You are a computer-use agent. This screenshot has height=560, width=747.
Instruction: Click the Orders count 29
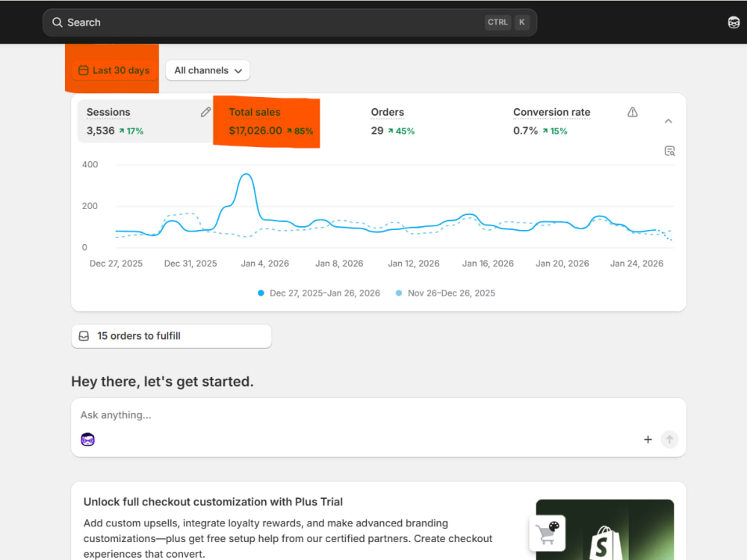376,131
